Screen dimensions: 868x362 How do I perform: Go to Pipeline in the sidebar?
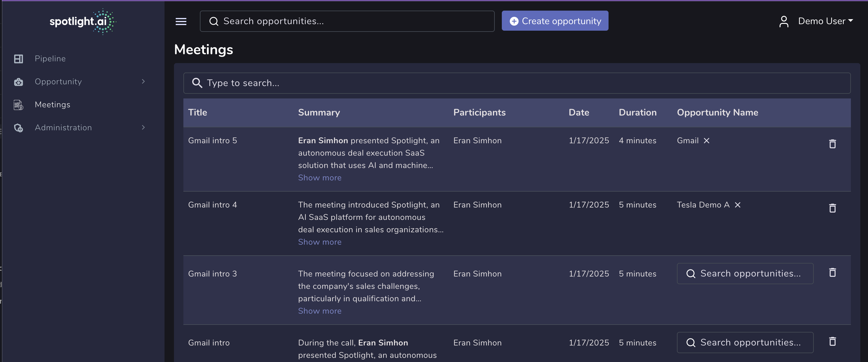[x=50, y=59]
